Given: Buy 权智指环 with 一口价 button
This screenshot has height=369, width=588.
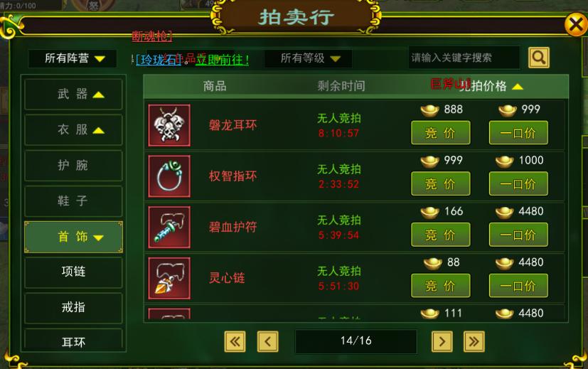Looking at the screenshot, I should (518, 183).
